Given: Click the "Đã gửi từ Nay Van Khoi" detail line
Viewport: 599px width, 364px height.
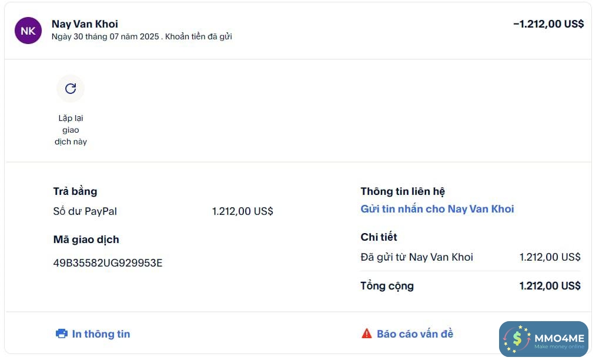Looking at the screenshot, I should pyautogui.click(x=416, y=257).
